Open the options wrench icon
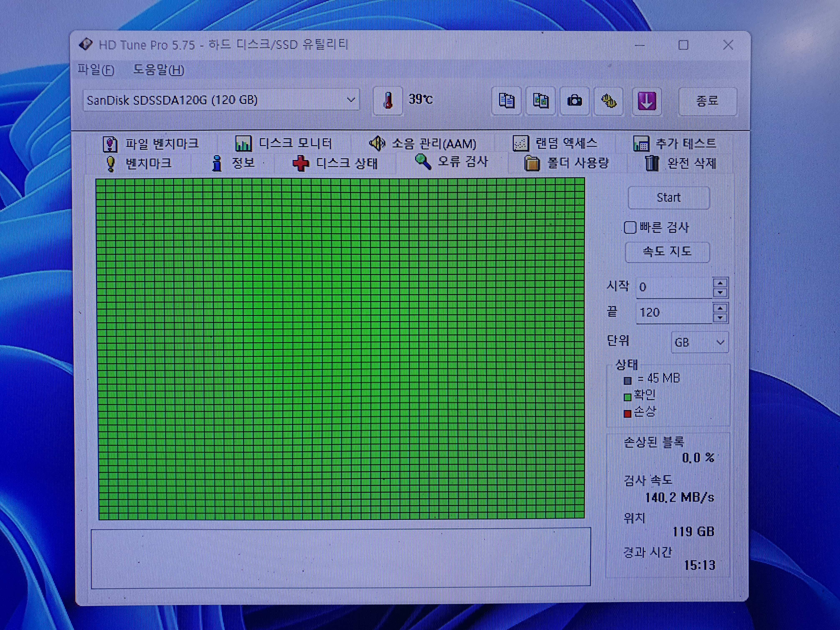 pos(608,101)
